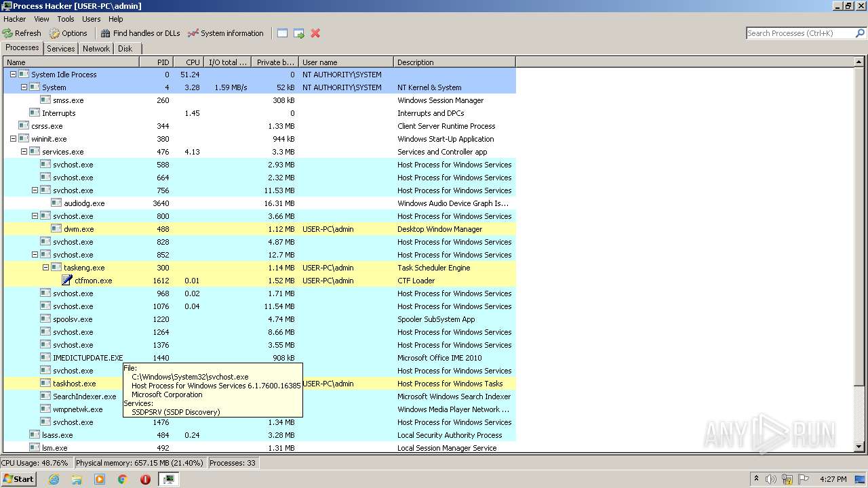Image resolution: width=868 pixels, height=488 pixels.
Task: Click the Start button
Action: click(19, 479)
